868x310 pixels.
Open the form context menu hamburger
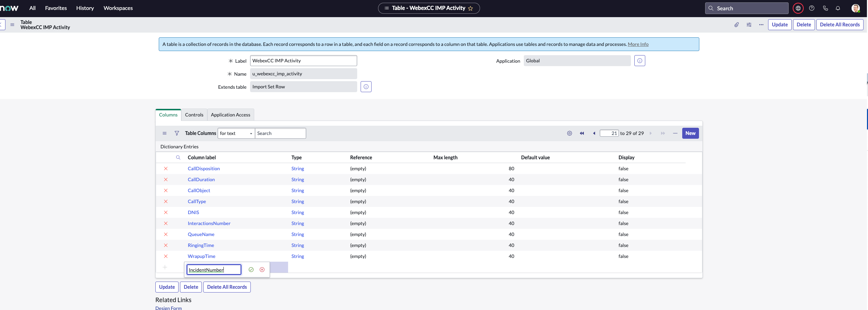(x=12, y=25)
